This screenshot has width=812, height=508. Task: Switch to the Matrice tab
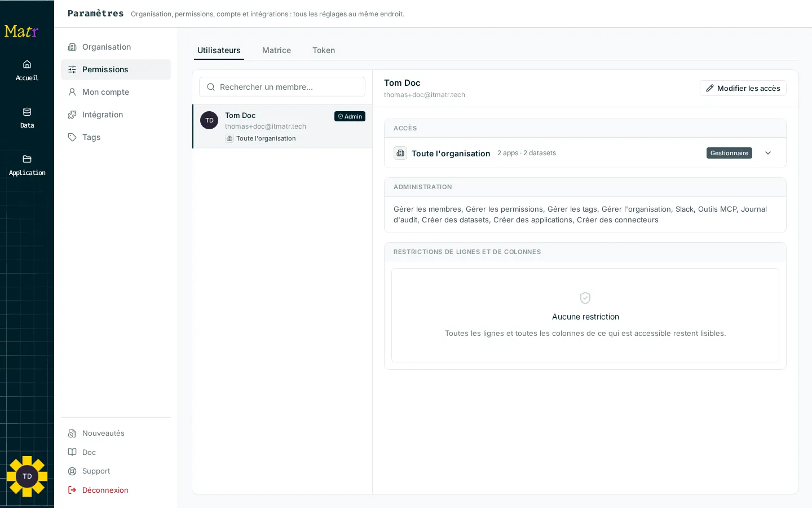276,50
